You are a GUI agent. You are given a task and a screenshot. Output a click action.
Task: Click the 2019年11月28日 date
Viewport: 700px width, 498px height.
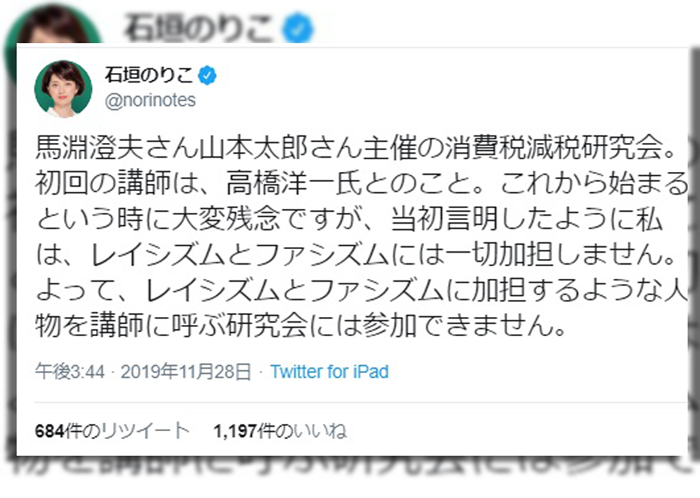point(186,371)
